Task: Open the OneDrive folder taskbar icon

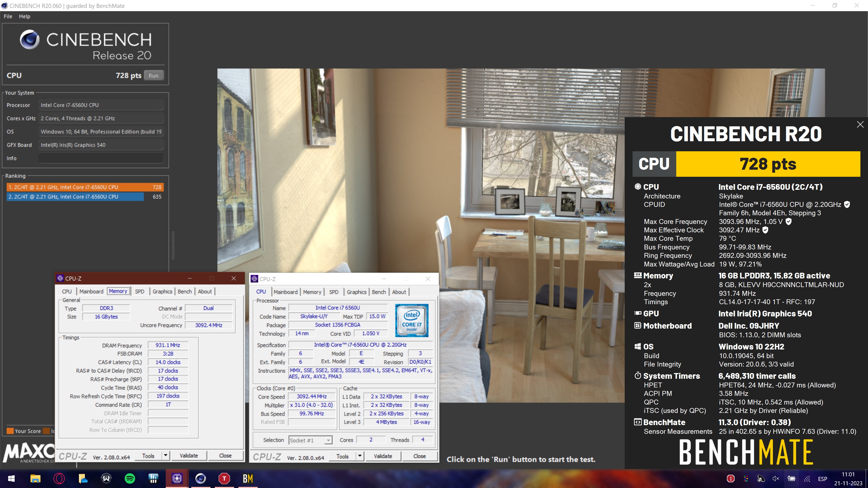Action: tap(82, 479)
